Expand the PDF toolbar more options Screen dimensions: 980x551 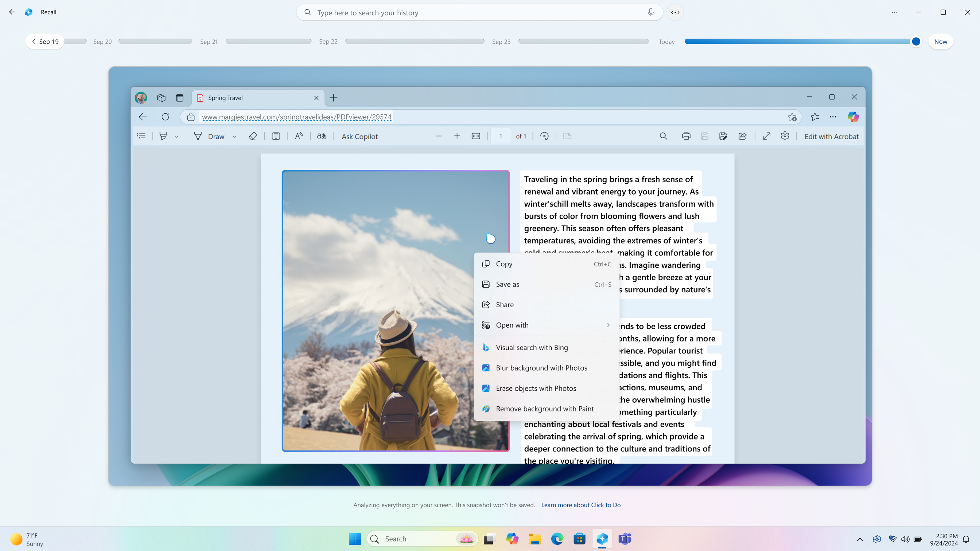(785, 136)
